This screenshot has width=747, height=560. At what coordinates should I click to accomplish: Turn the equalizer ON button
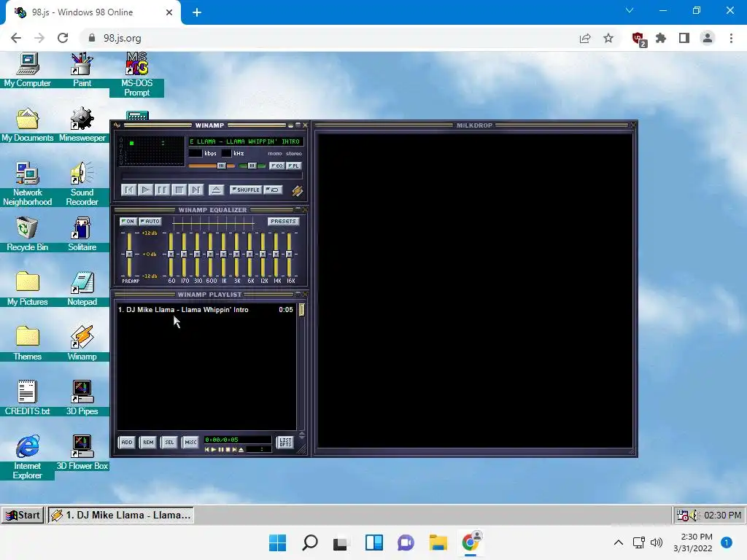pyautogui.click(x=128, y=222)
